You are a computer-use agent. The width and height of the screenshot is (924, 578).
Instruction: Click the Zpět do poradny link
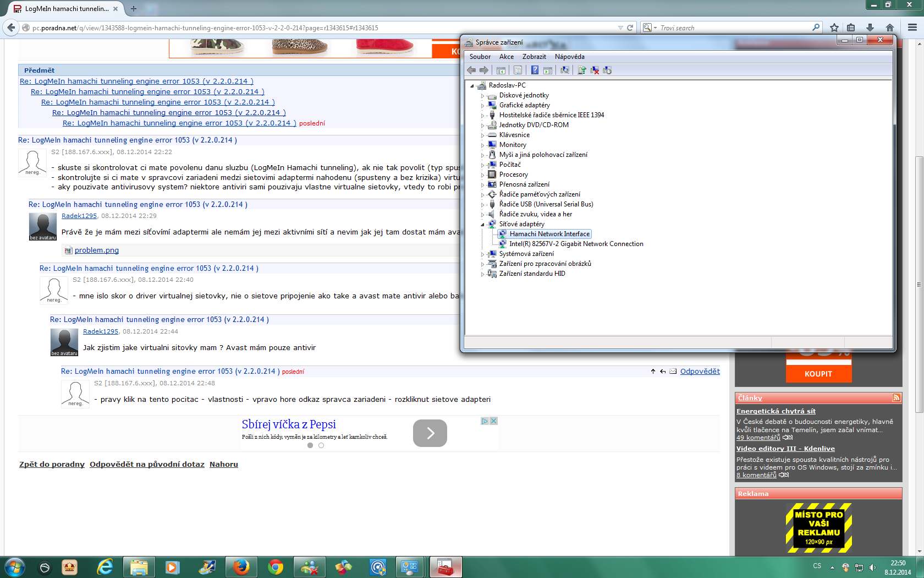click(x=52, y=465)
